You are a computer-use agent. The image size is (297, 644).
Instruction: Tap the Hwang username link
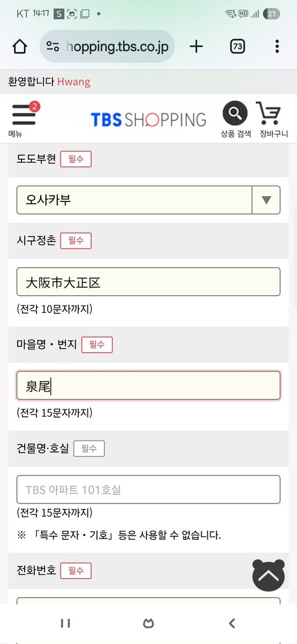(73, 82)
